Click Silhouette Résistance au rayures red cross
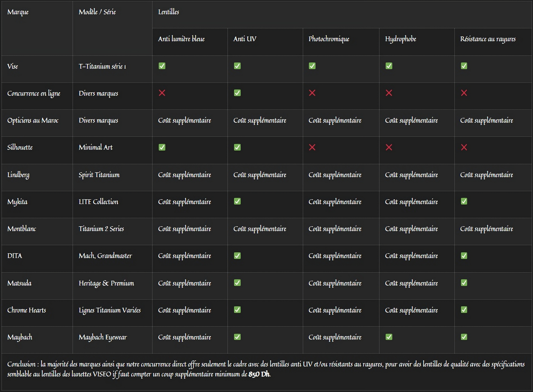 pos(464,147)
